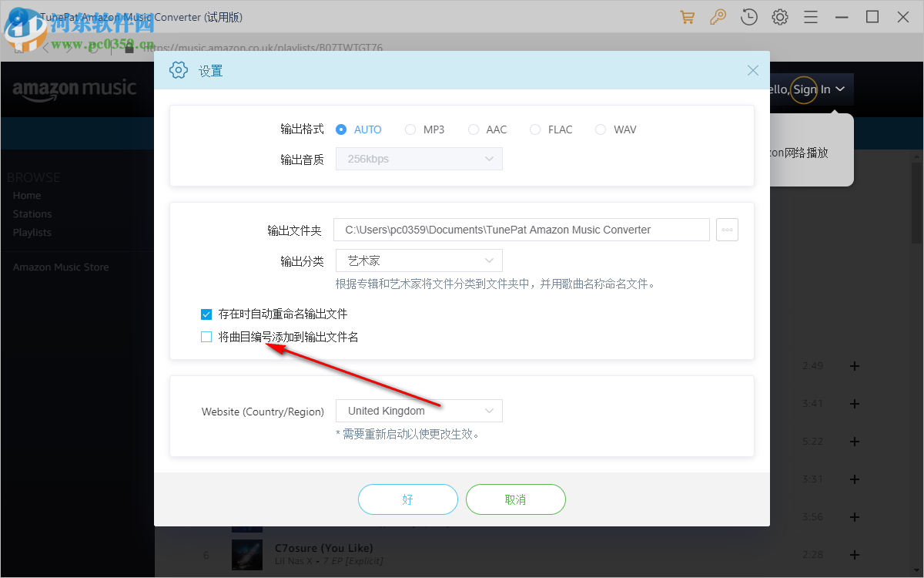The width and height of the screenshot is (924, 578).
Task: Select Playlists in the sidebar
Action: point(32,232)
